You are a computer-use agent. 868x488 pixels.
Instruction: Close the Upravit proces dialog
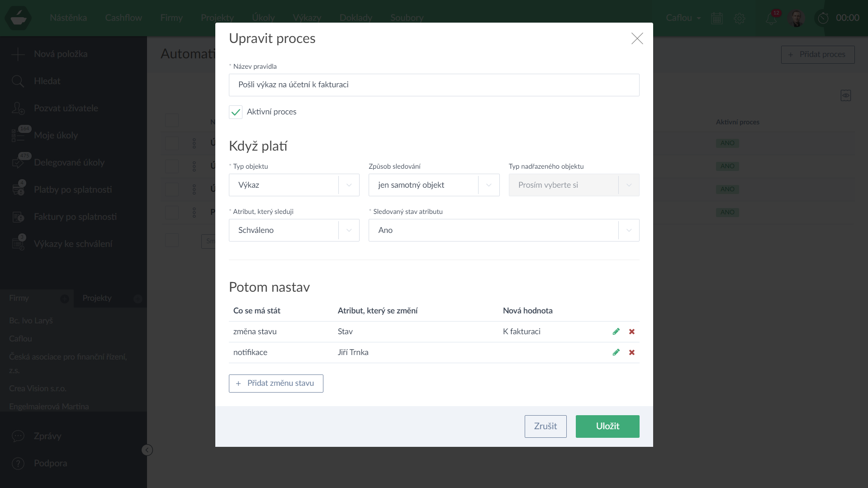click(x=637, y=38)
